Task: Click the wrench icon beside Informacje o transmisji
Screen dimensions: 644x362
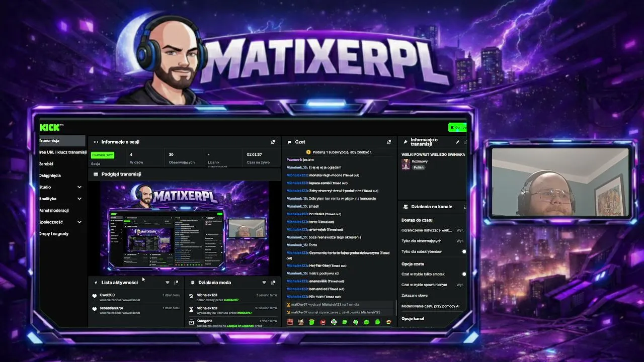Action: tap(405, 142)
